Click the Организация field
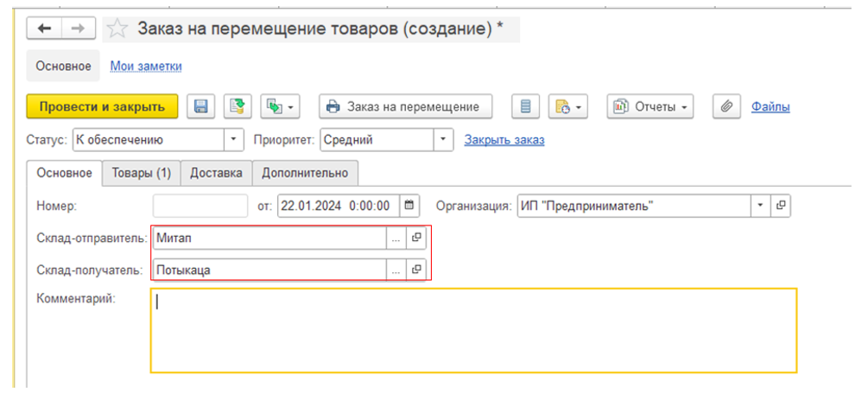Viewport: 868px width, 394px height. pyautogui.click(x=634, y=206)
